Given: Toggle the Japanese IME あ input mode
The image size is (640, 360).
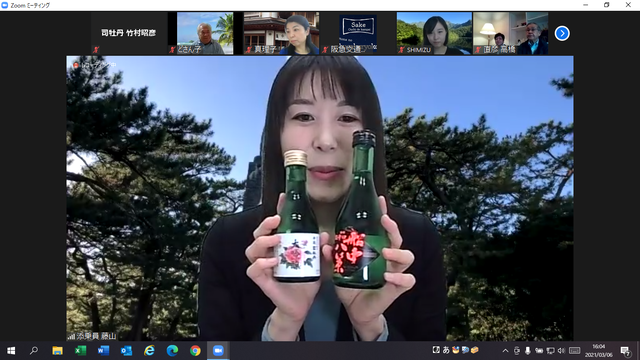Looking at the screenshot, I should (446, 350).
